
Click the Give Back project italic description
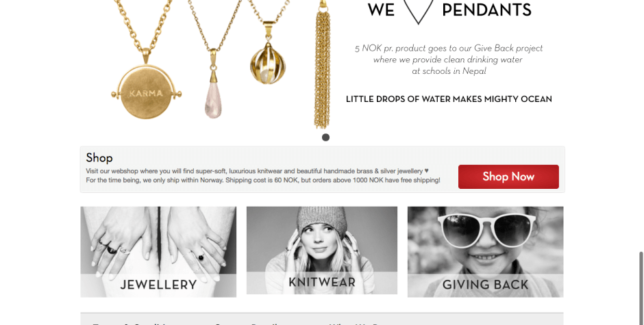449,60
